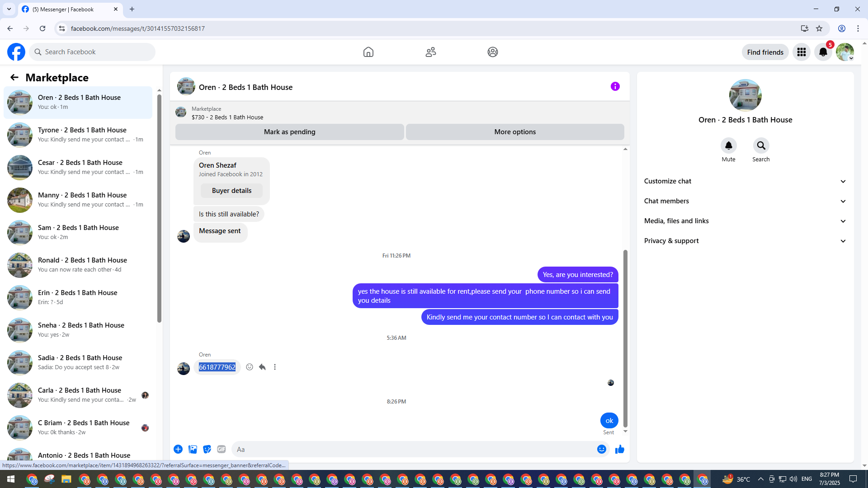Mute this conversation with bell icon
Screen dimensions: 868x488
(728, 145)
